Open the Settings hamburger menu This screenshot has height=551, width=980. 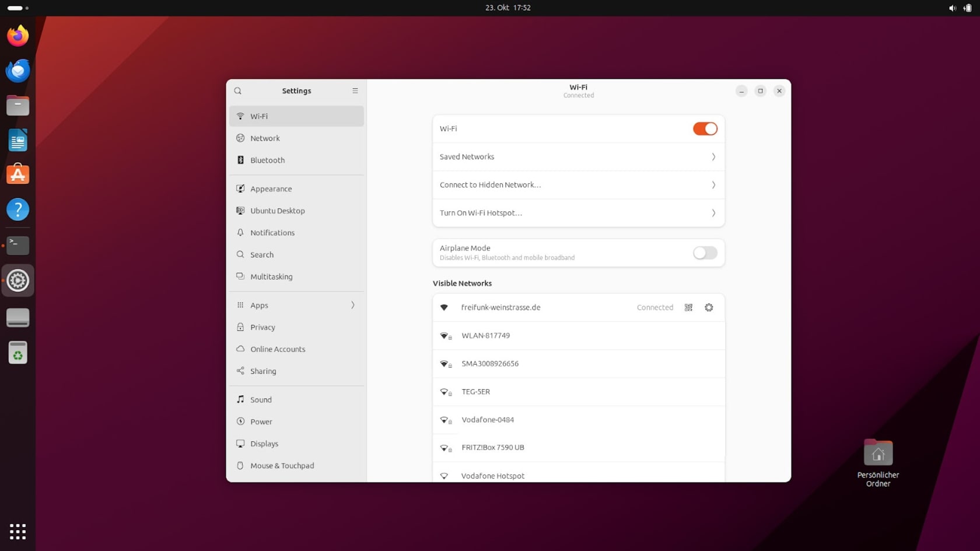click(x=355, y=91)
